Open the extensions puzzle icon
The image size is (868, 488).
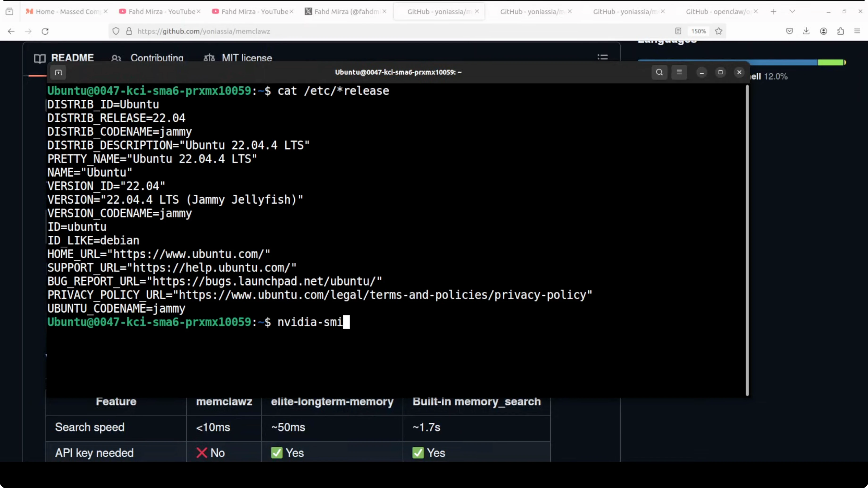[x=840, y=31]
